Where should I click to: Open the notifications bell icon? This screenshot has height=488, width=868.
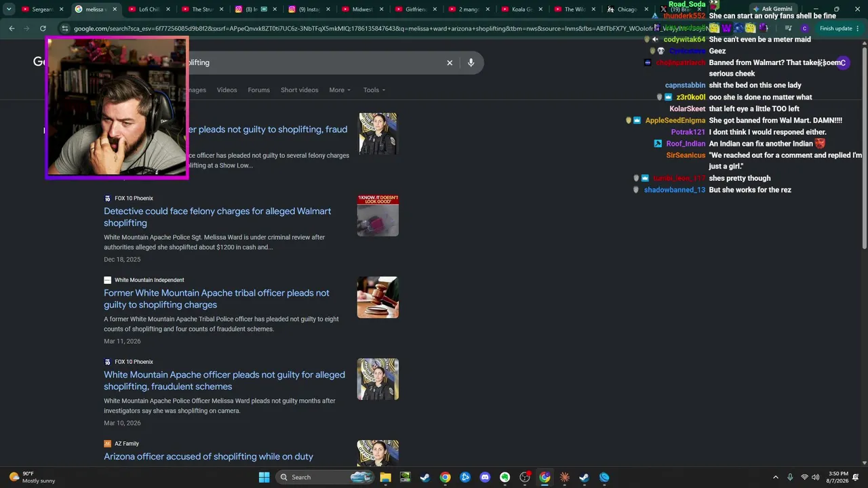(x=856, y=477)
